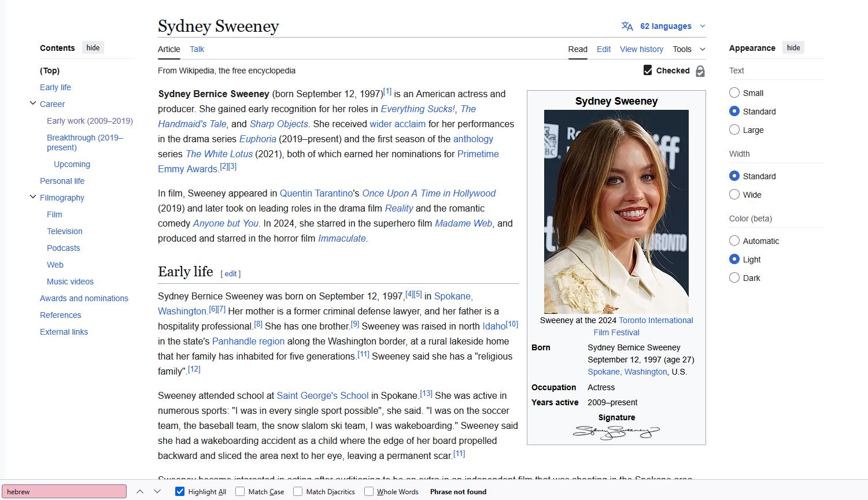Jump to (Top) in contents
This screenshot has height=500, width=868.
tap(50, 71)
